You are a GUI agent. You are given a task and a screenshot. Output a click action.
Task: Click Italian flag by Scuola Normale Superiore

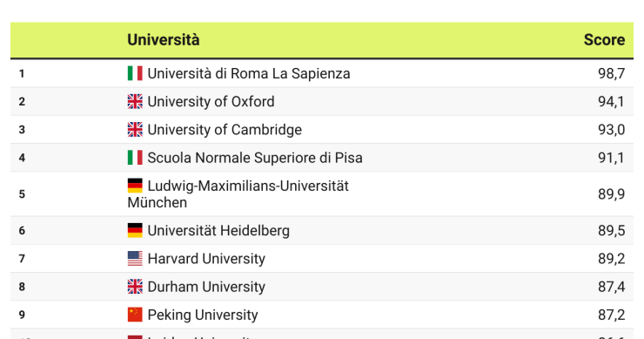(x=135, y=158)
